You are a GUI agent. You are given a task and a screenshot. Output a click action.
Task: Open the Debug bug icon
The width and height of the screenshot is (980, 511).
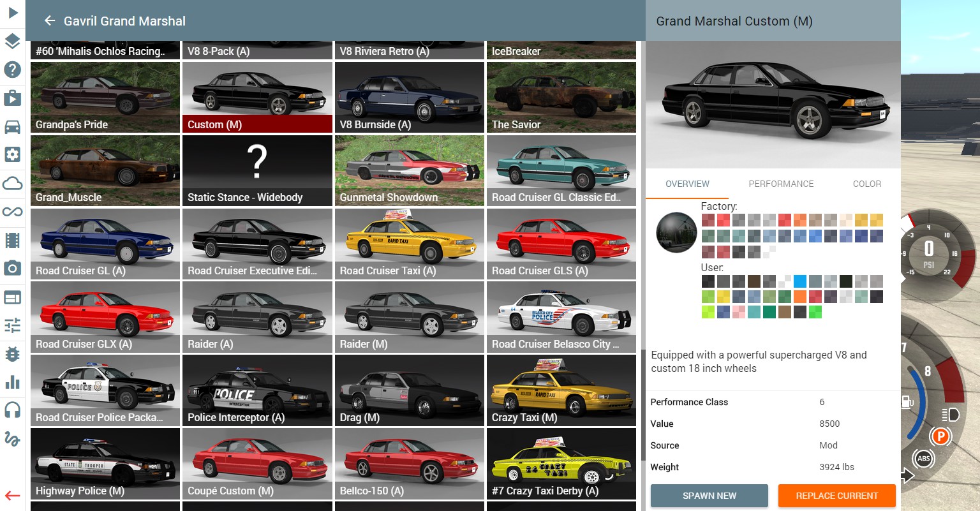click(x=12, y=353)
